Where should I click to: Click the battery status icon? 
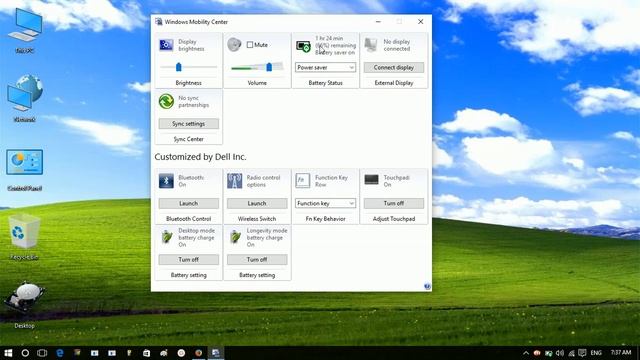click(303, 47)
